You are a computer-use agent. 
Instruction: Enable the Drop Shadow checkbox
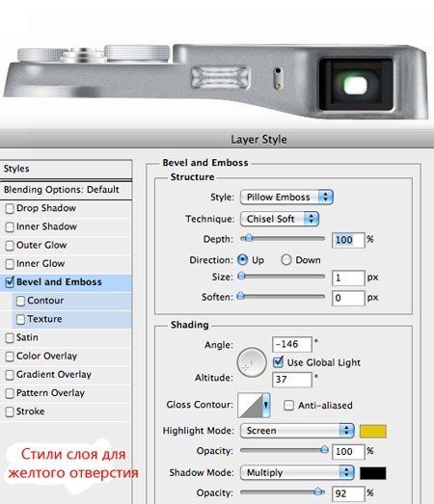coord(10,208)
